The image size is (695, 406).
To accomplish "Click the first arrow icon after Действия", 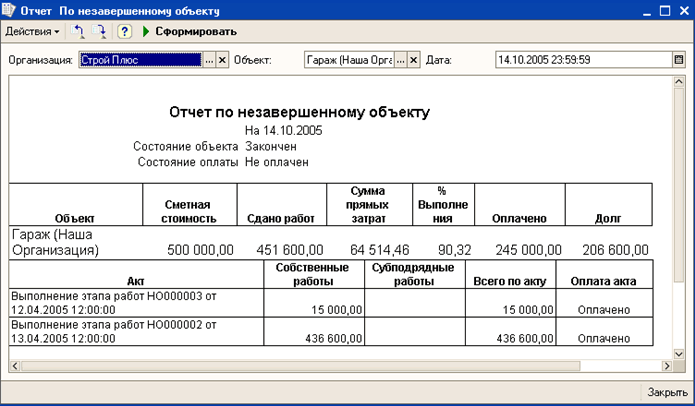I will (x=79, y=32).
